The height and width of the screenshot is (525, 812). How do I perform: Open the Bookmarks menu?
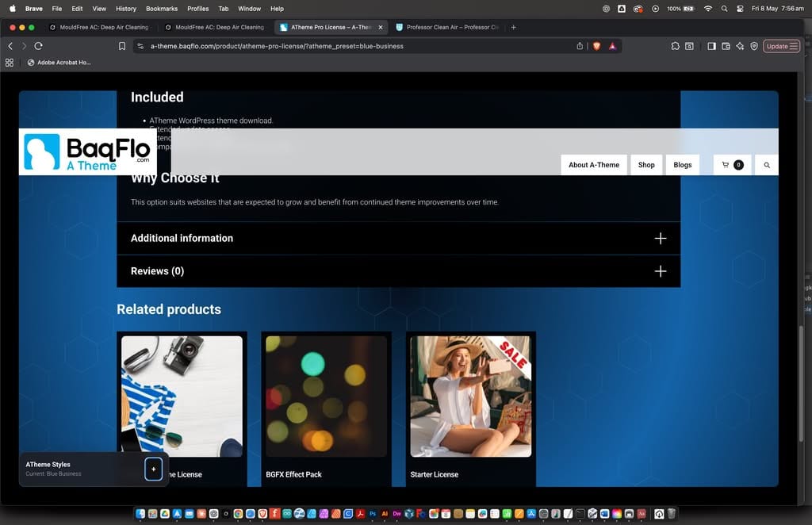[162, 9]
